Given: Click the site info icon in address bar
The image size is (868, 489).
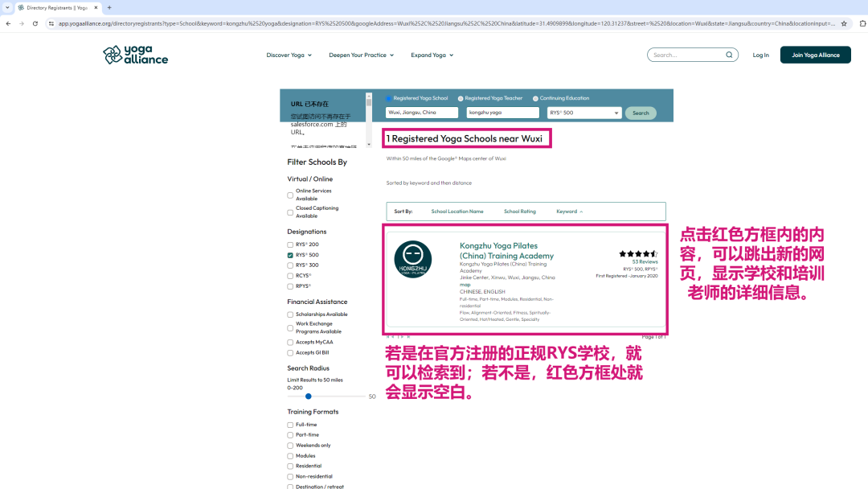Looking at the screenshot, I should click(51, 23).
